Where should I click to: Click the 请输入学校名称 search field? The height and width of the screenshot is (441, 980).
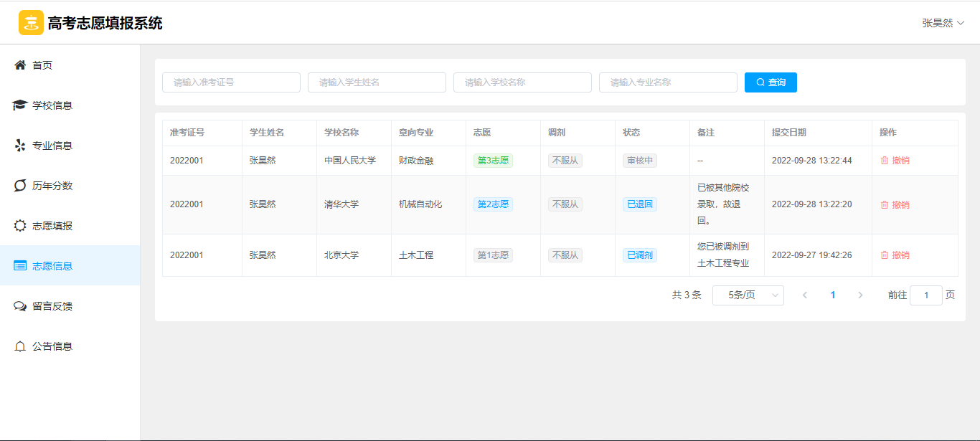pyautogui.click(x=522, y=82)
